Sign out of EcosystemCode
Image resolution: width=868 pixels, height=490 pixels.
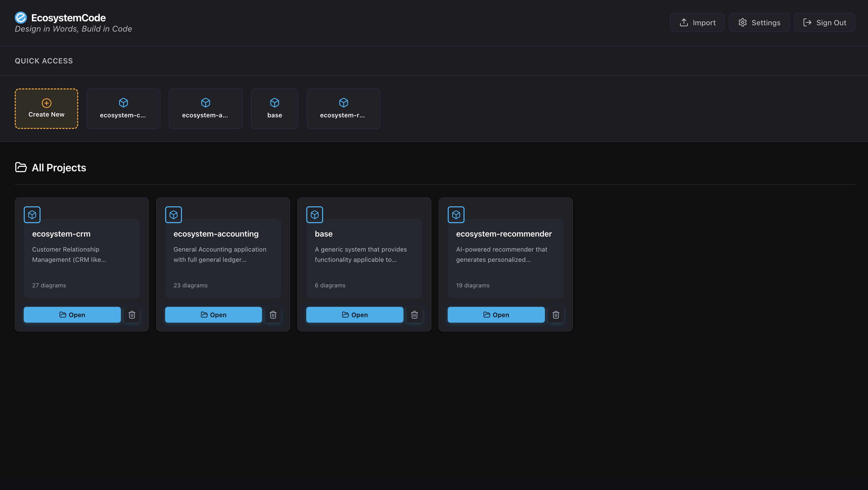pyautogui.click(x=825, y=22)
